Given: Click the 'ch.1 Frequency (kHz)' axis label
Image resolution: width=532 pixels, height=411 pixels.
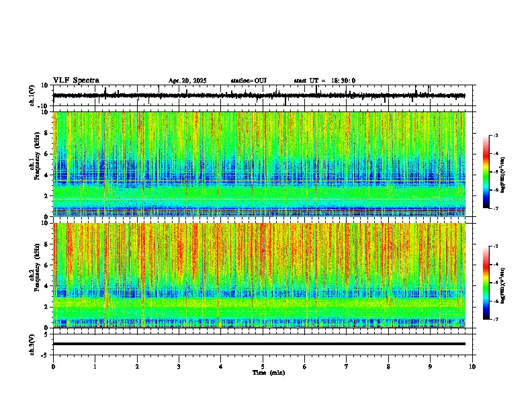Looking at the screenshot, I should [34, 165].
